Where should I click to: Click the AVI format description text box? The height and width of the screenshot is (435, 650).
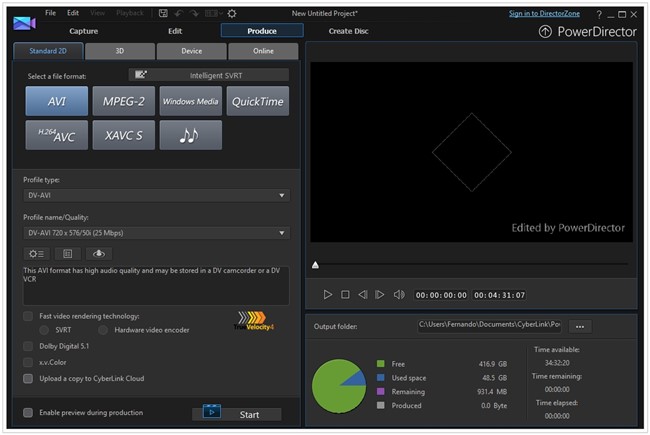click(x=156, y=285)
